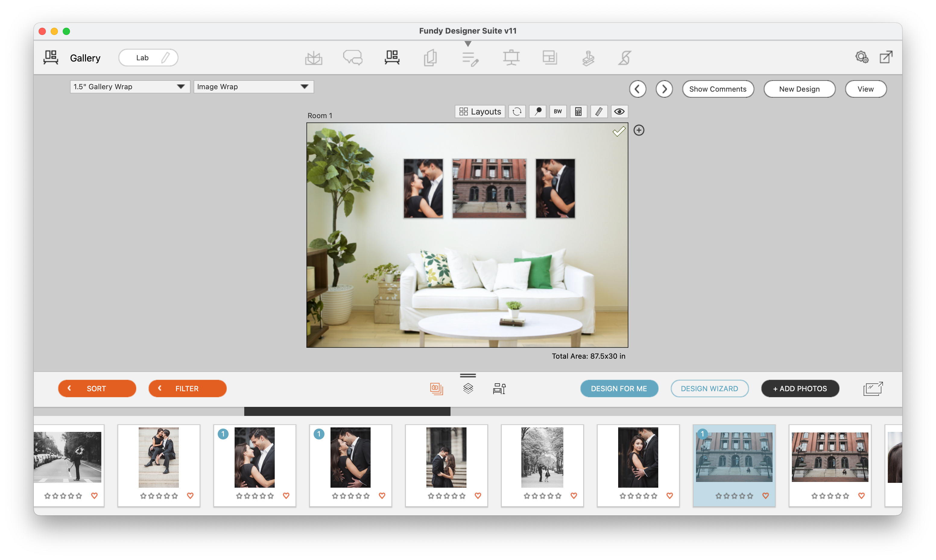The width and height of the screenshot is (936, 560).
Task: Click DESIGN WIZARD
Action: 710,388
